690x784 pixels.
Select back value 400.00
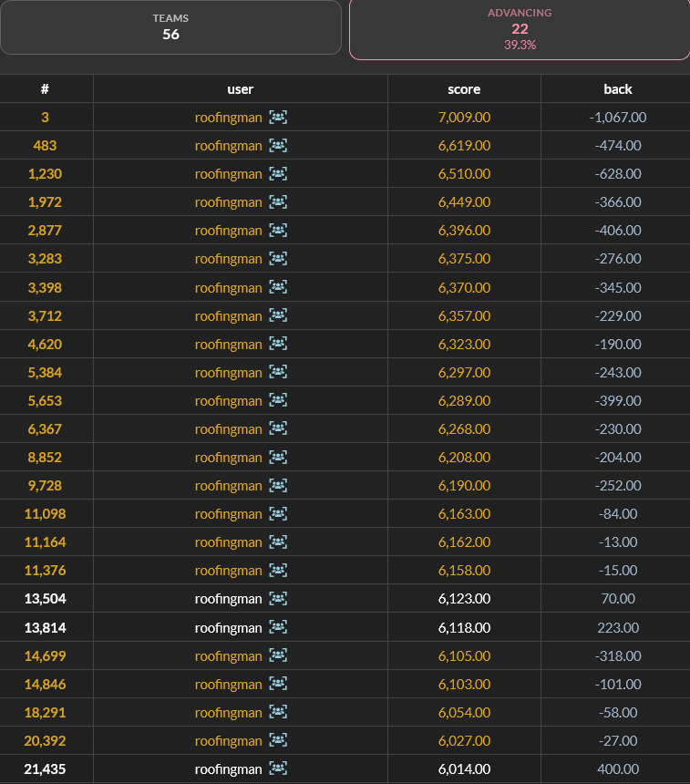click(617, 769)
